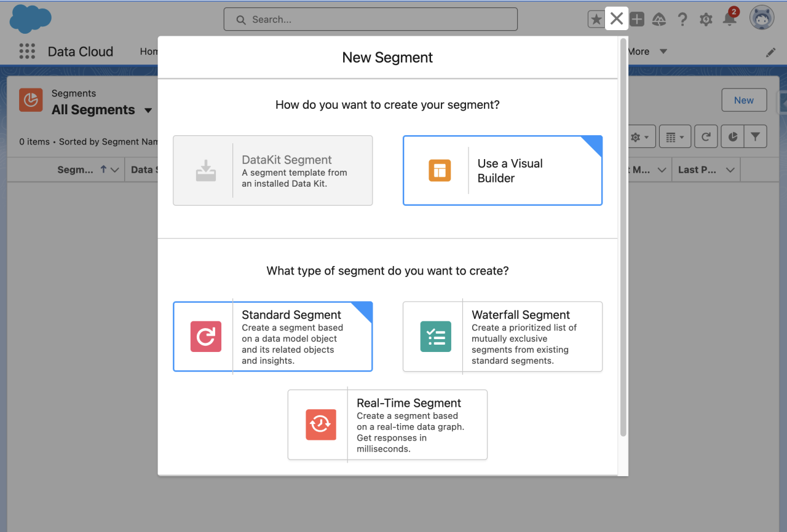Screen dimensions: 787x532
Task: Refresh the segments list
Action: [x=706, y=137]
